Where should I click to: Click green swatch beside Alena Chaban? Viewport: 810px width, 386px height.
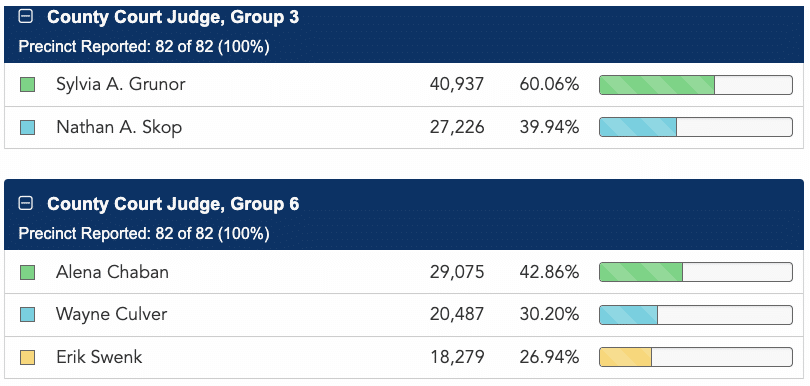point(27,272)
